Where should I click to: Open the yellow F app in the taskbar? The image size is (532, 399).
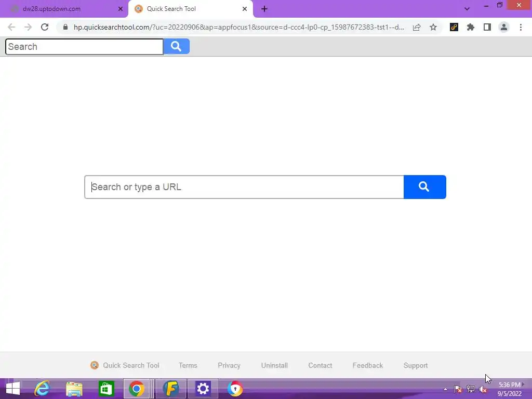click(x=171, y=389)
